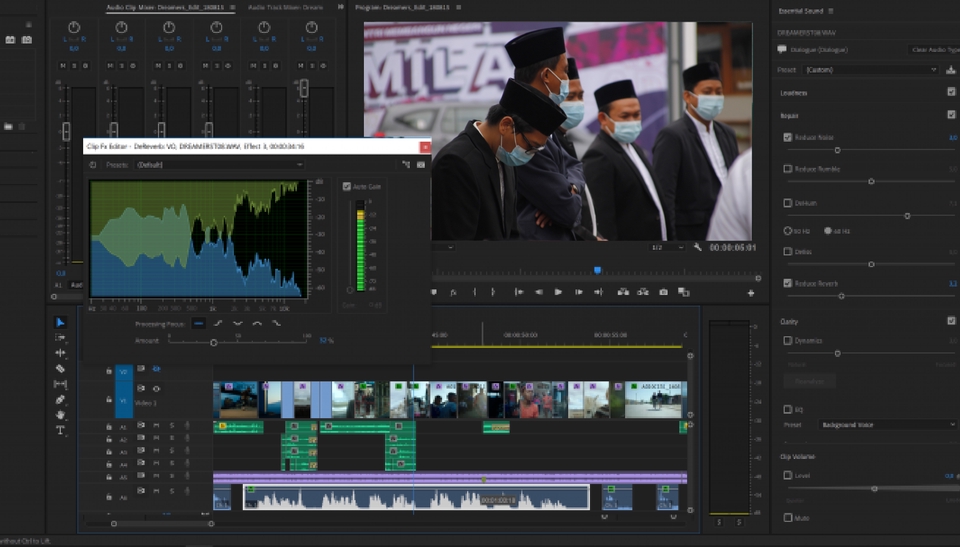The width and height of the screenshot is (960, 547).
Task: Step back one frame in Program Monitor
Action: pos(539,292)
